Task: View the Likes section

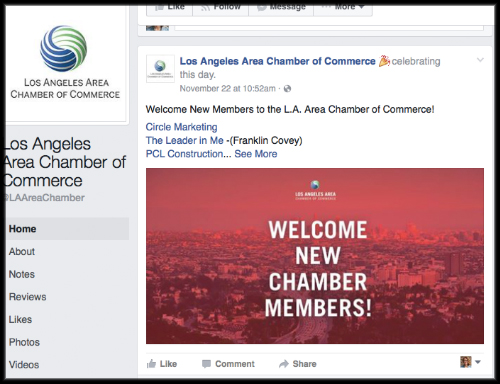Action: [20, 319]
